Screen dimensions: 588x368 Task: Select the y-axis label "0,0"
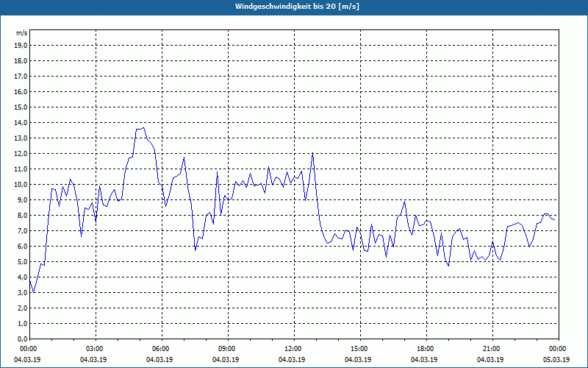click(22, 339)
